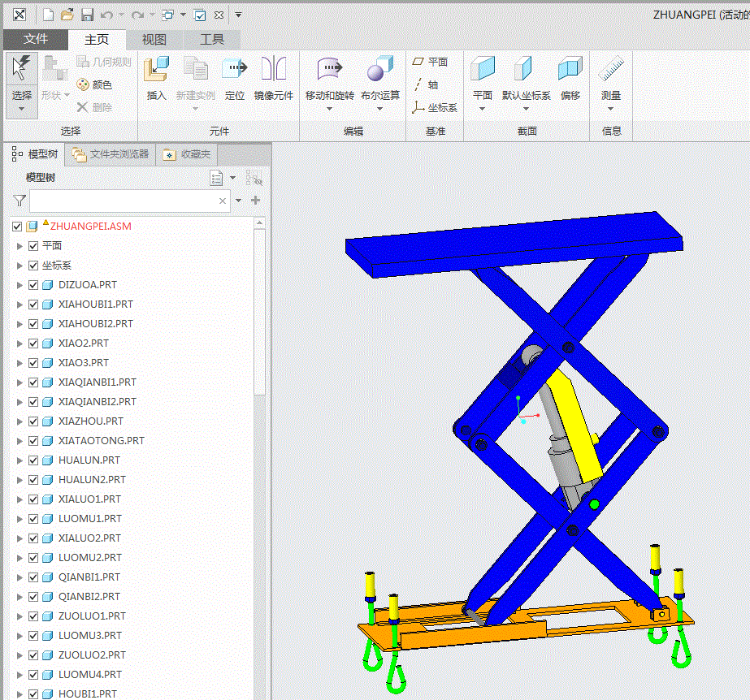Open the 文件 (File) menu tab
Screen dimensions: 750x700
[x=36, y=39]
